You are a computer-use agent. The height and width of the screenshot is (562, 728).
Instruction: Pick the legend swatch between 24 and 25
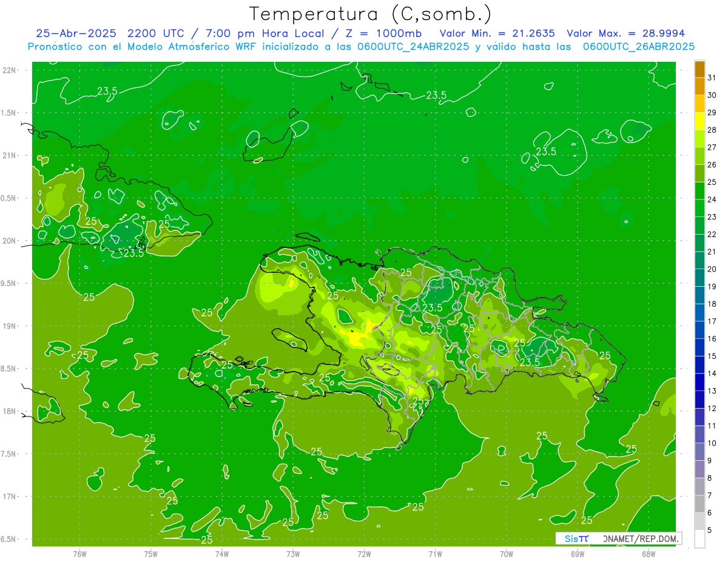[699, 190]
